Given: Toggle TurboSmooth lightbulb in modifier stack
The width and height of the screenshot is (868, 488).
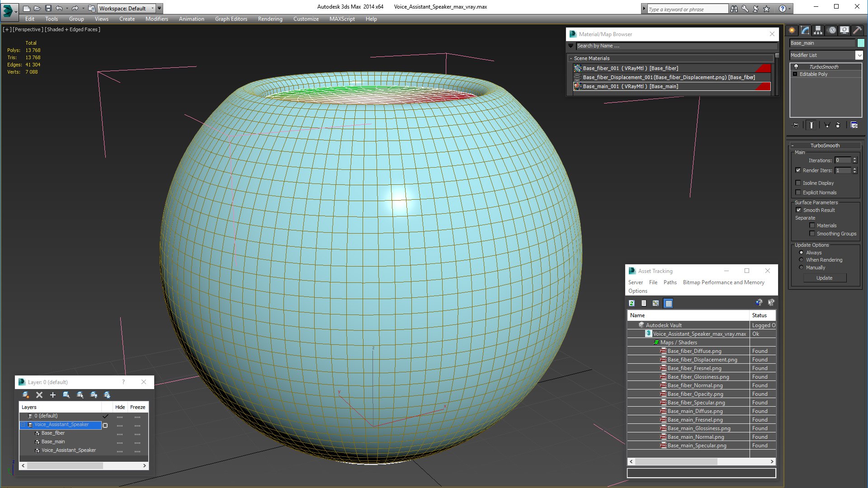Looking at the screenshot, I should (x=796, y=67).
